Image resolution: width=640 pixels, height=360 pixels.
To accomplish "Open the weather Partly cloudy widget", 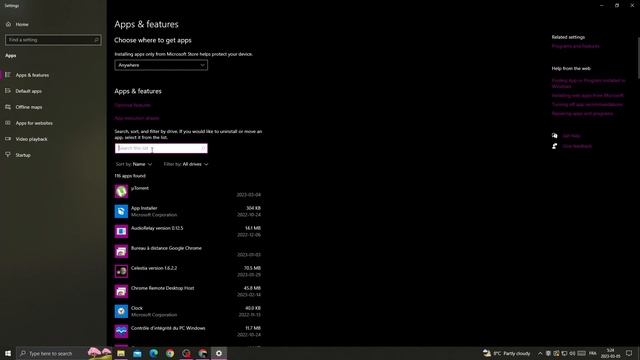I will 507,353.
